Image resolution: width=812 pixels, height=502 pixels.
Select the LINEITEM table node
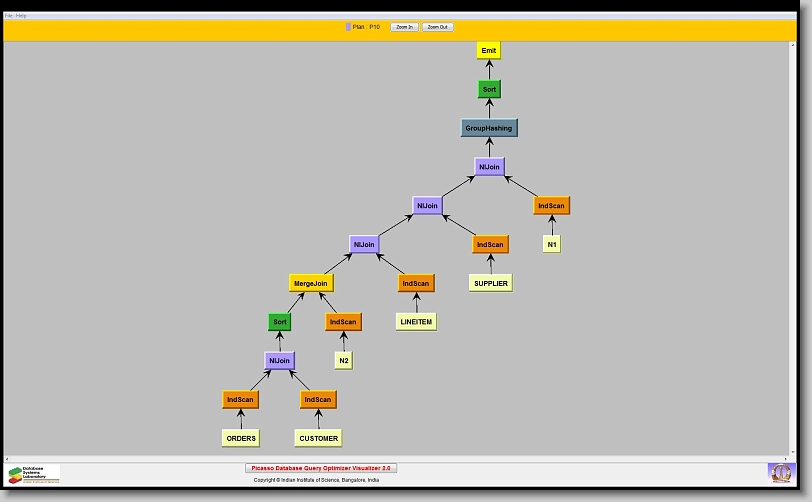point(416,322)
